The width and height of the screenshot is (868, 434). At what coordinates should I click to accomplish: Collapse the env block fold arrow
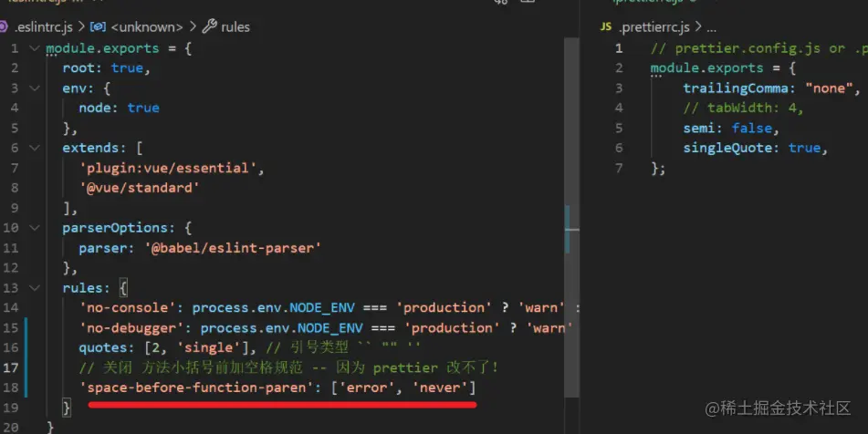tap(35, 88)
